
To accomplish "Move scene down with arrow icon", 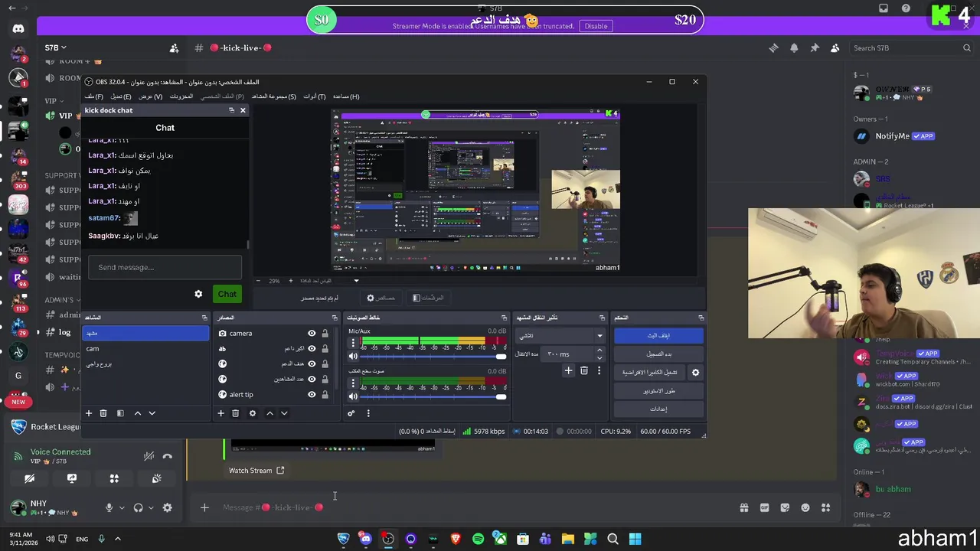I will pyautogui.click(x=152, y=413).
